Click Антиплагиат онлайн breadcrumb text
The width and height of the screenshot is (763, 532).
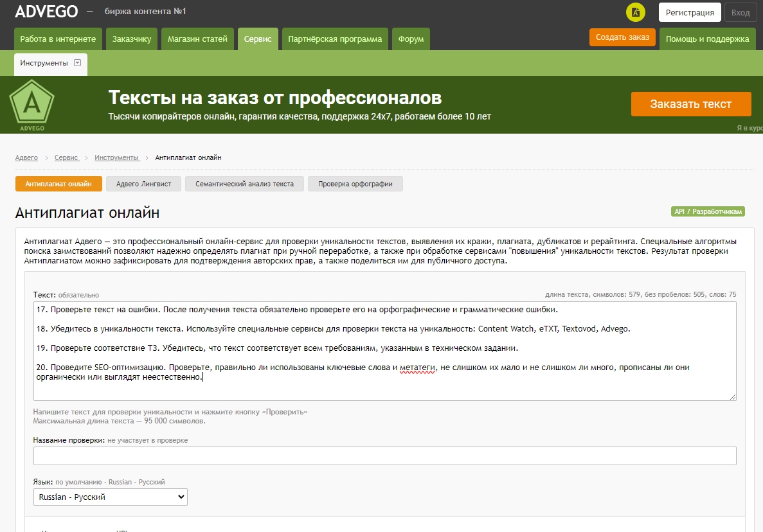pos(188,157)
